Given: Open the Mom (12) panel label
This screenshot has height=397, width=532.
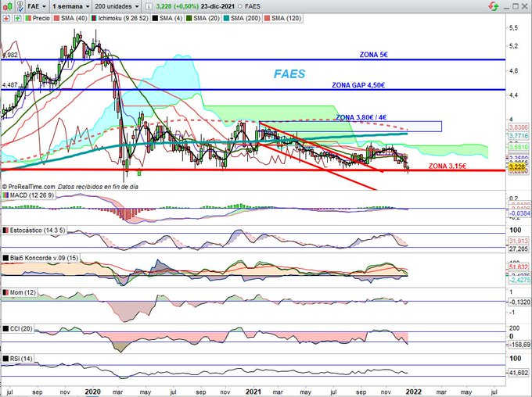Looking at the screenshot, I should click(23, 292).
